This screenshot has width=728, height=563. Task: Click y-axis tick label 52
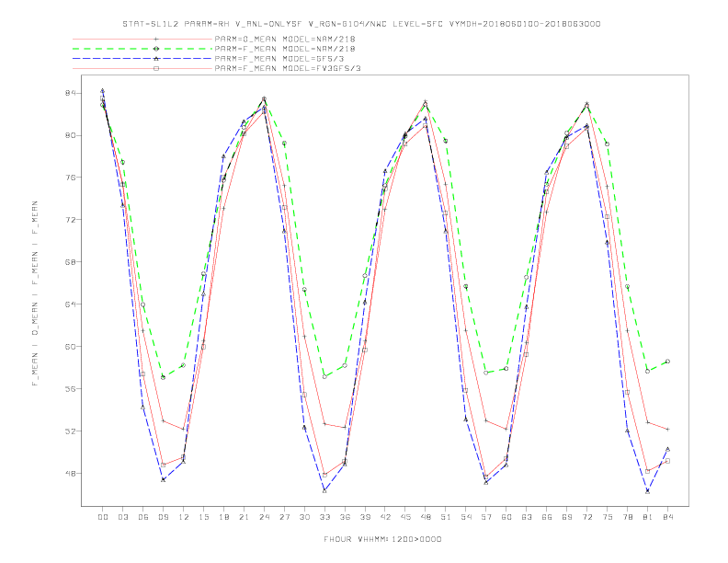70,431
